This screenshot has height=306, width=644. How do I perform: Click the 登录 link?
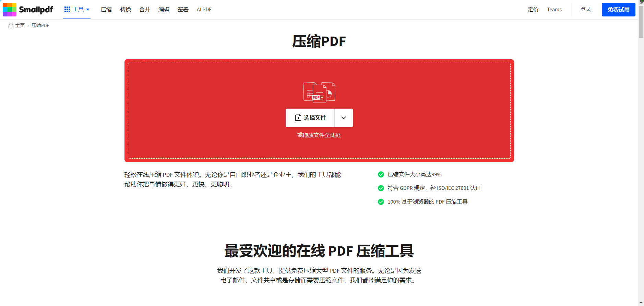click(586, 9)
